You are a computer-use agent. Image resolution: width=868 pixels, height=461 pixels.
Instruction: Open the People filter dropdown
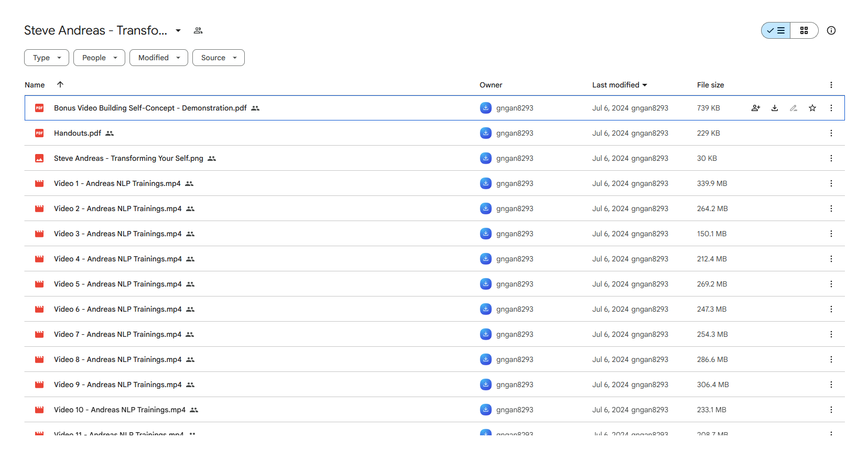(x=99, y=58)
